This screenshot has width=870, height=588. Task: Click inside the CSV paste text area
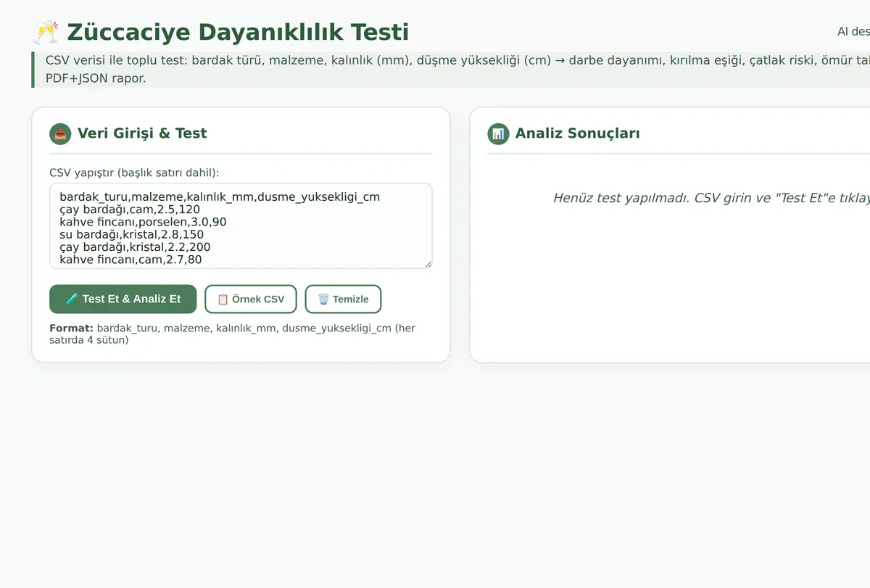coord(241,226)
